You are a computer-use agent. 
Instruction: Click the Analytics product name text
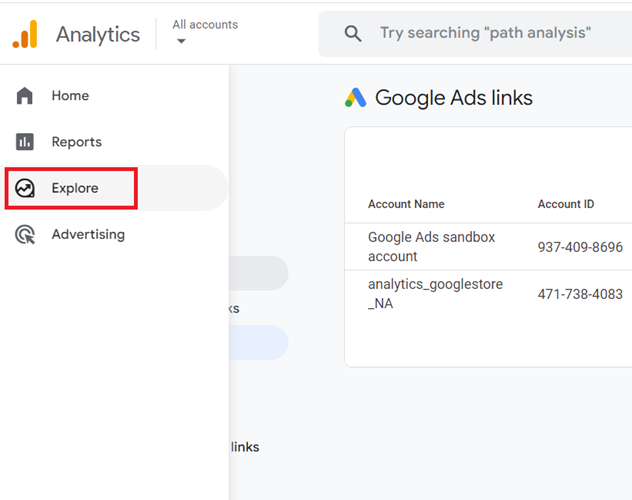pyautogui.click(x=98, y=34)
